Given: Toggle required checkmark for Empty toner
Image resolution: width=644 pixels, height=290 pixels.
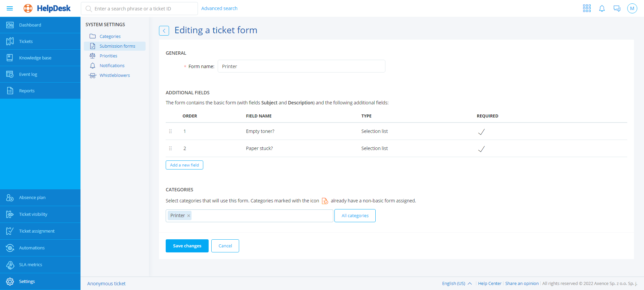Looking at the screenshot, I should tap(481, 132).
